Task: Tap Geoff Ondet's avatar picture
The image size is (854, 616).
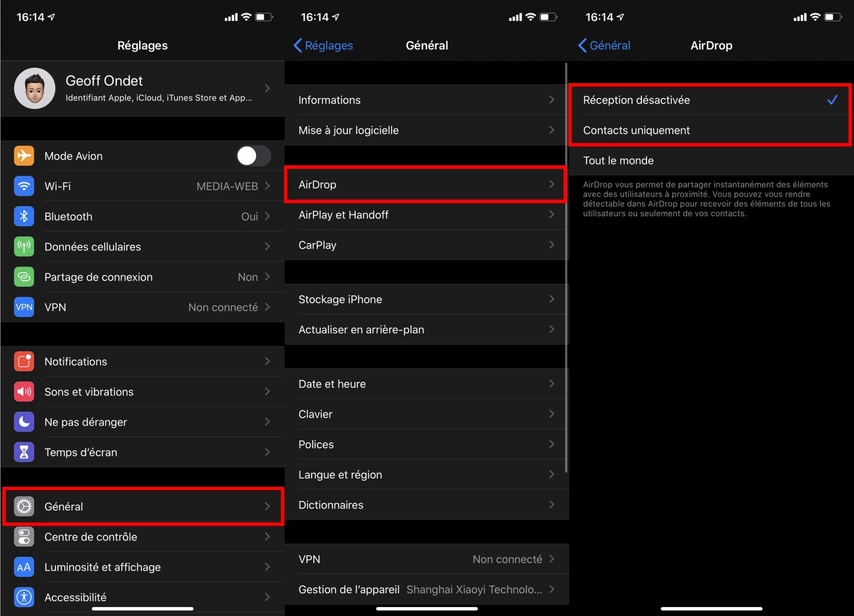Action: point(35,88)
